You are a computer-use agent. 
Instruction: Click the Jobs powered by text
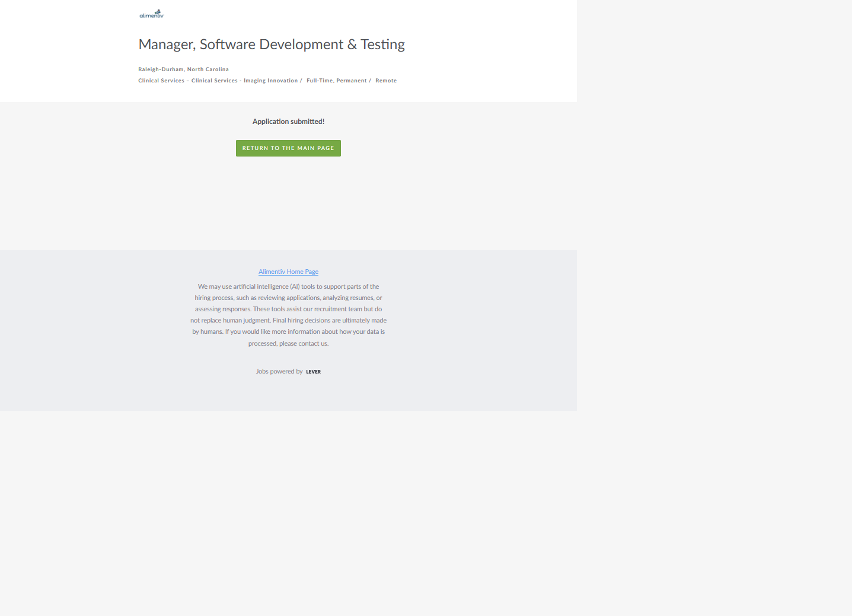[x=279, y=372]
